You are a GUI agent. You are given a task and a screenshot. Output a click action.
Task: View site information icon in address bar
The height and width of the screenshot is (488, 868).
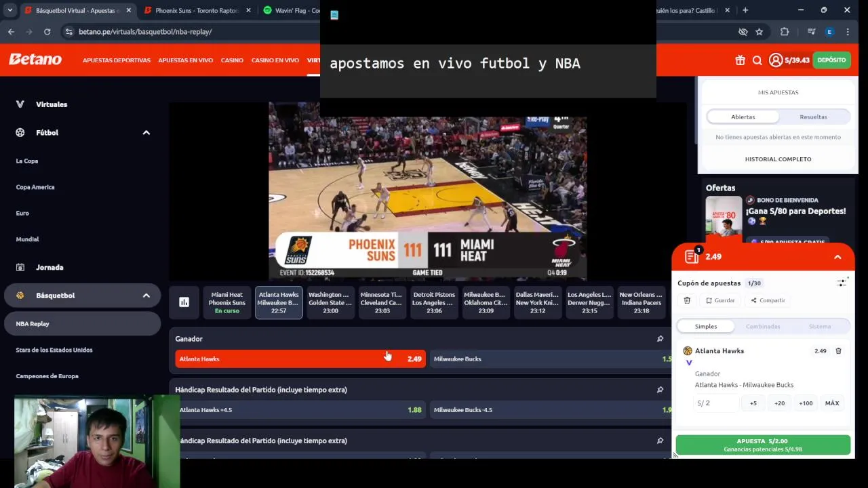pyautogui.click(x=68, y=32)
